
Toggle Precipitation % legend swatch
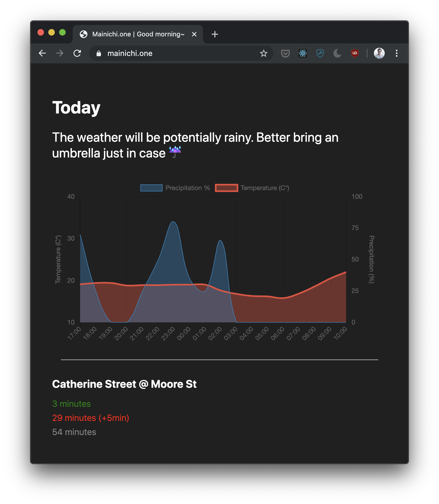151,188
